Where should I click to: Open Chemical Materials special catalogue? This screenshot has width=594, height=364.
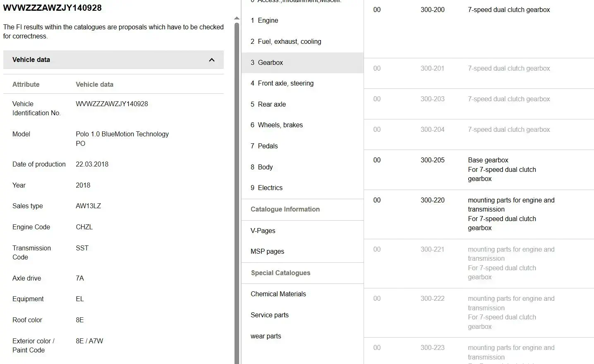pyautogui.click(x=302, y=294)
